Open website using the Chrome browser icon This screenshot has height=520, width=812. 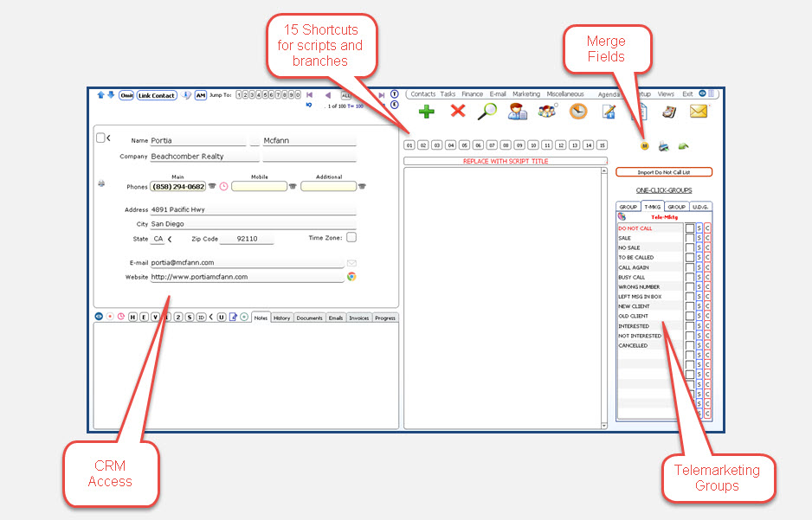(351, 277)
